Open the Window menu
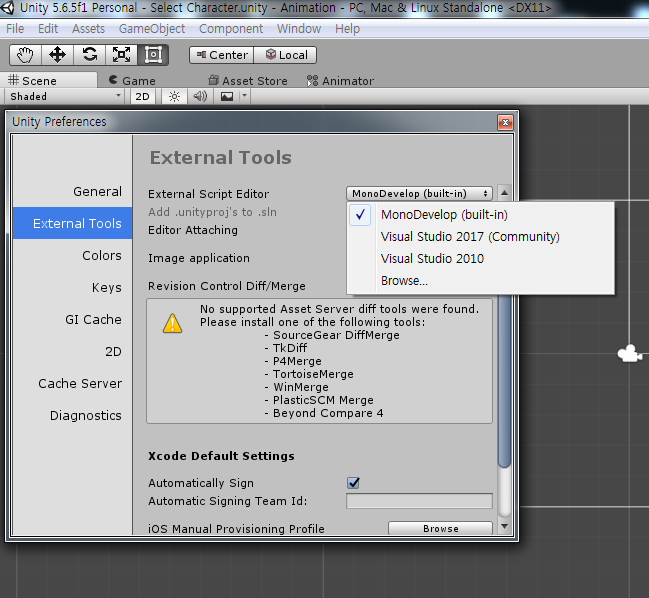Viewport: 649px width, 598px height. coord(299,29)
